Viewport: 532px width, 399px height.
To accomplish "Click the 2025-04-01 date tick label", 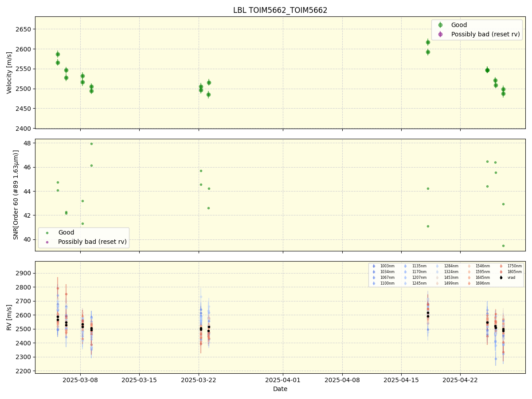I will click(283, 380).
